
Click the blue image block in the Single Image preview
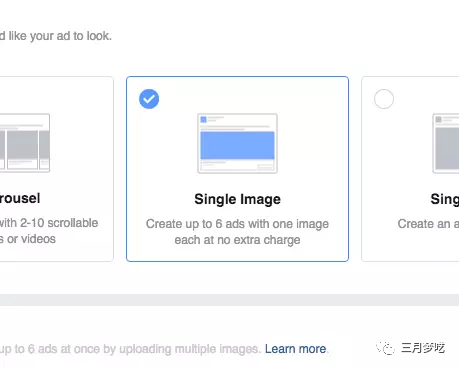click(x=237, y=145)
